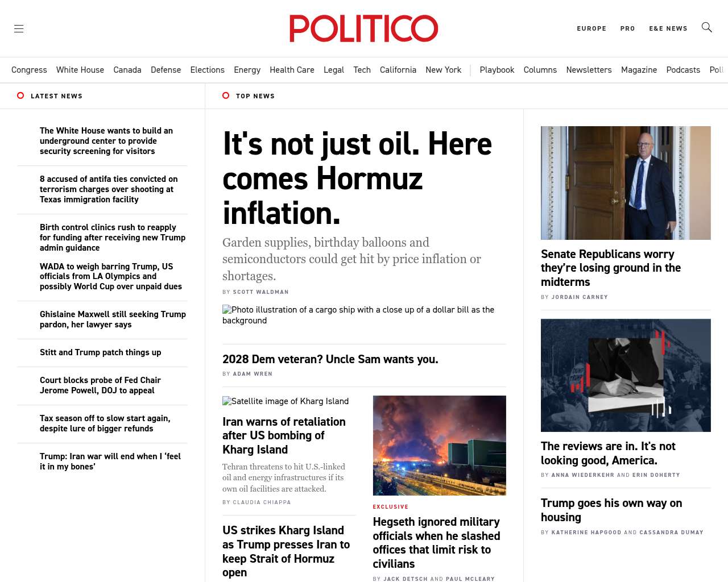
Task: View author Jordain Carney's page
Action: click(x=580, y=297)
